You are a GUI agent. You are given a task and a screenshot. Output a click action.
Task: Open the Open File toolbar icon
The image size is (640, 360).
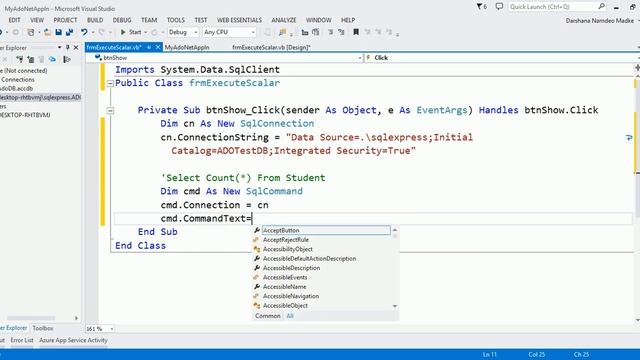pyautogui.click(x=47, y=32)
